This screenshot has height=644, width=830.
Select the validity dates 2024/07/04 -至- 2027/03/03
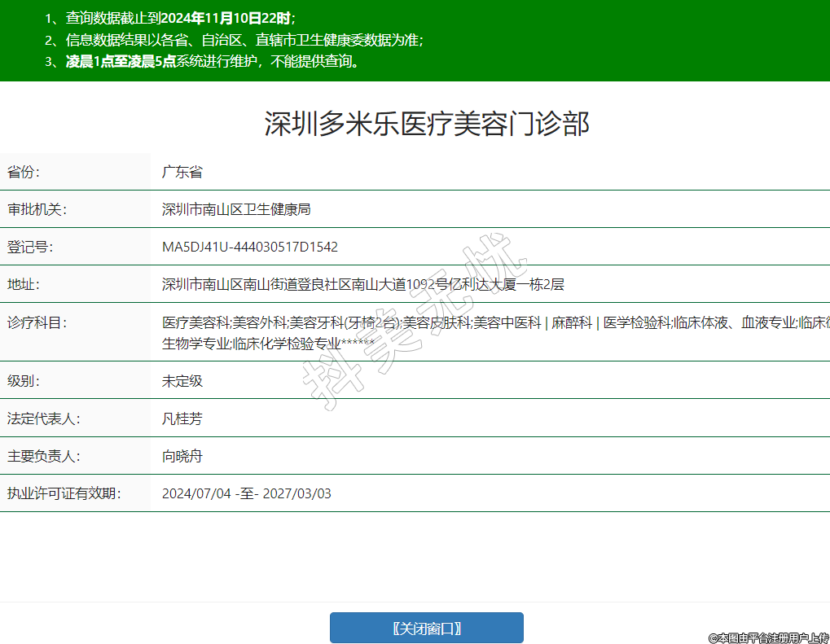[247, 493]
